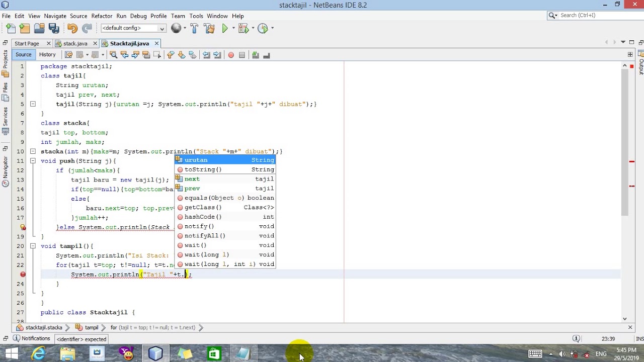Screen dimensions: 644x362
Task: Collapse code fold at line 10
Action: (x=33, y=151)
